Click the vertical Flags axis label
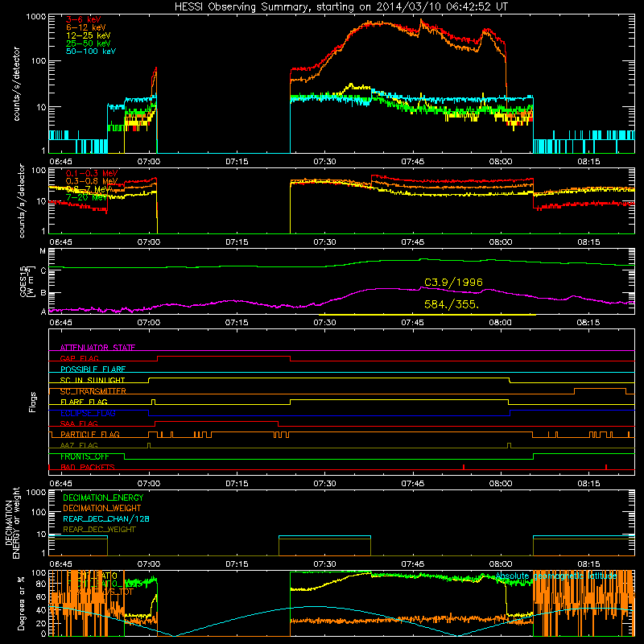This screenshot has height=644, width=644. click(x=33, y=402)
